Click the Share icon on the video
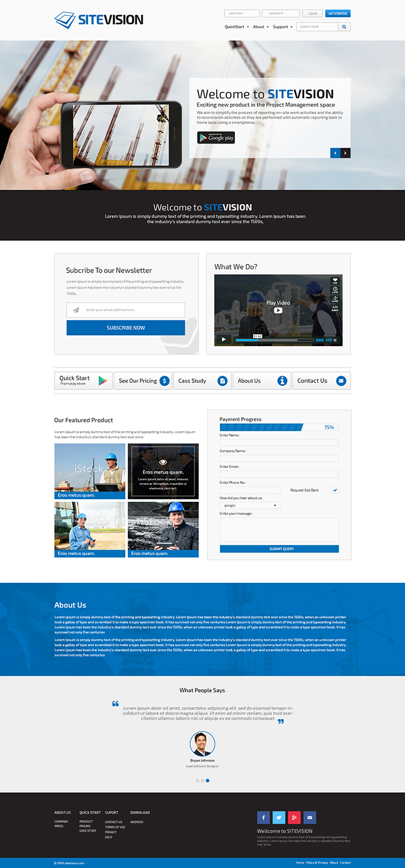The image size is (405, 868). click(335, 299)
